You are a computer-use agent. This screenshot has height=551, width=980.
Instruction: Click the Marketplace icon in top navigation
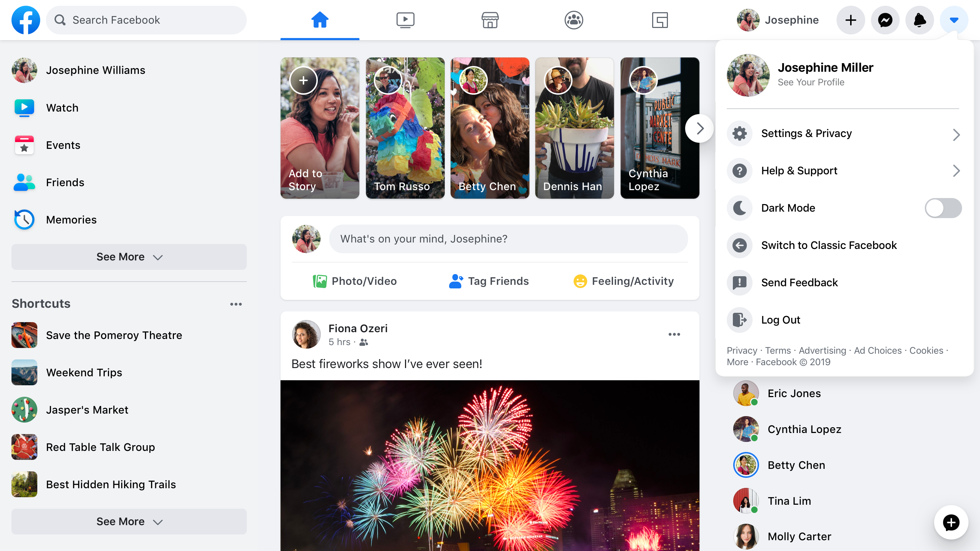pos(489,19)
